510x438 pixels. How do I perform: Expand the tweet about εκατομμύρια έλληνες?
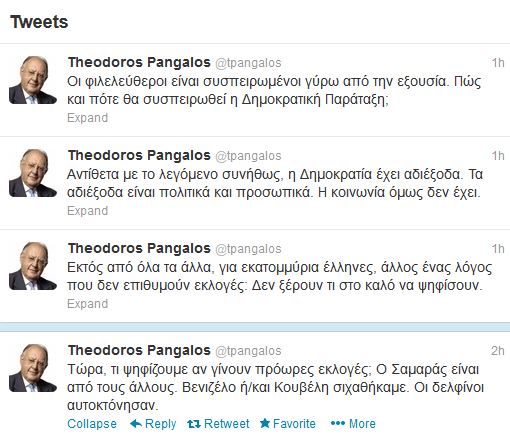(x=87, y=304)
